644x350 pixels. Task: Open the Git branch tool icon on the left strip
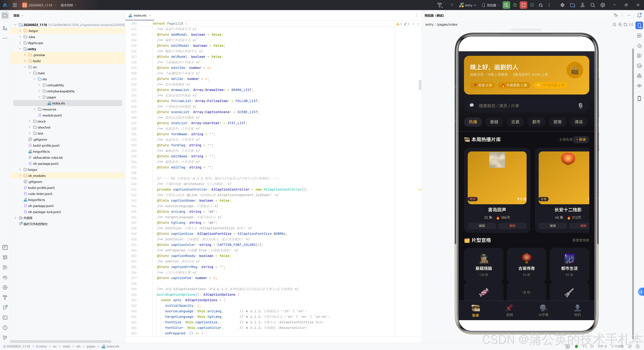click(5, 338)
